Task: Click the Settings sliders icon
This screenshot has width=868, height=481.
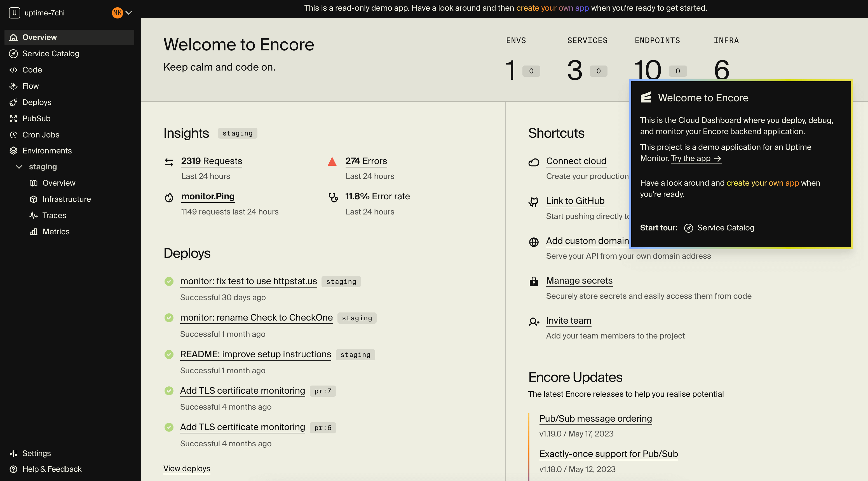Action: 13,453
